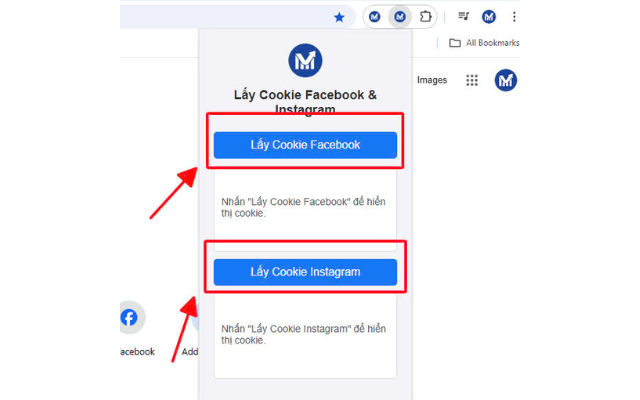Open the Google apps grid

pyautogui.click(x=472, y=80)
